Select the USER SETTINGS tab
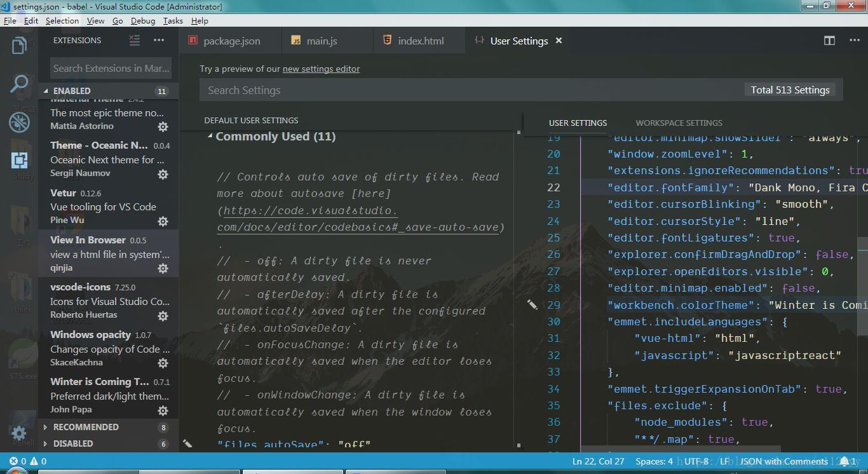Screen dimensions: 868x474 [578, 123]
